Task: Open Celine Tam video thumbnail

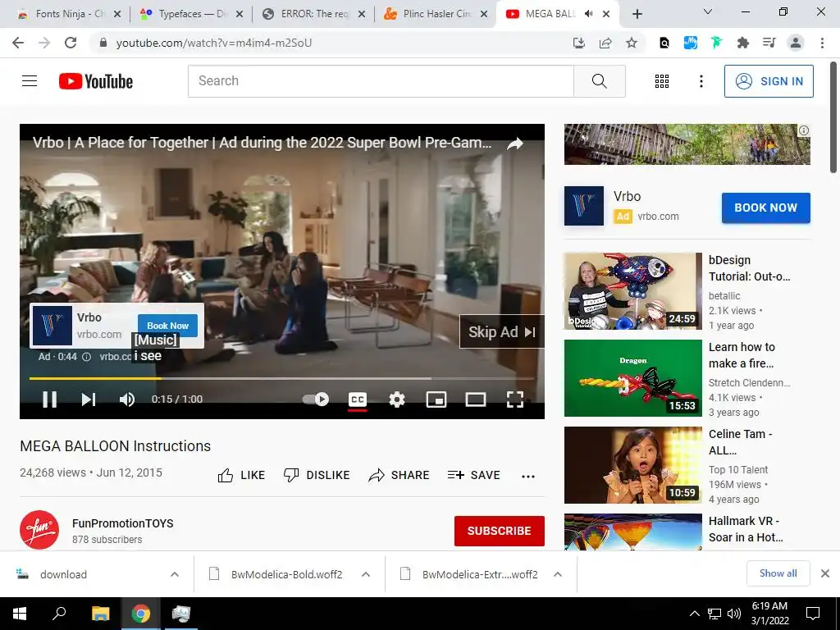Action: [x=632, y=465]
